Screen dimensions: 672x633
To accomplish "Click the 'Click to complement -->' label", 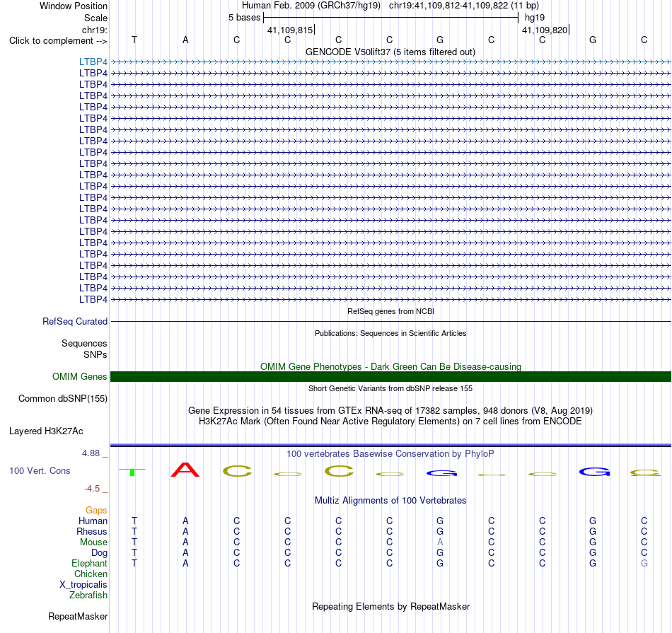I will (x=58, y=41).
